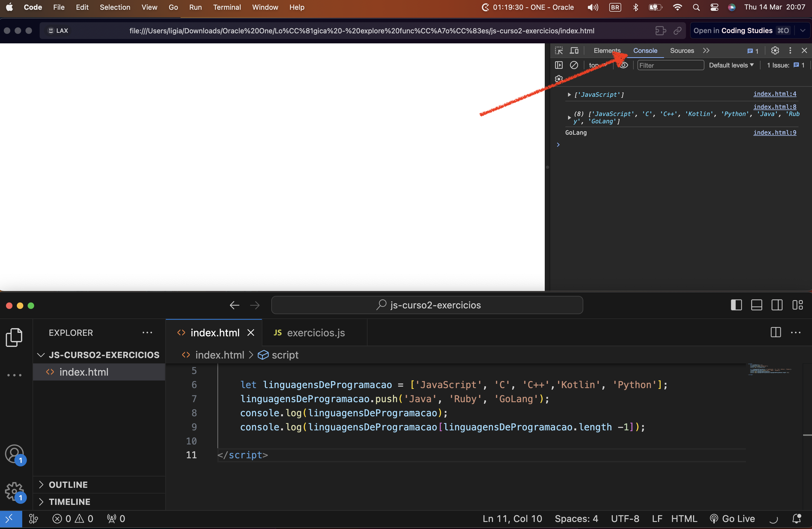Open the DevTools settings gear
Viewport: 812px width, 529px height.
775,50
